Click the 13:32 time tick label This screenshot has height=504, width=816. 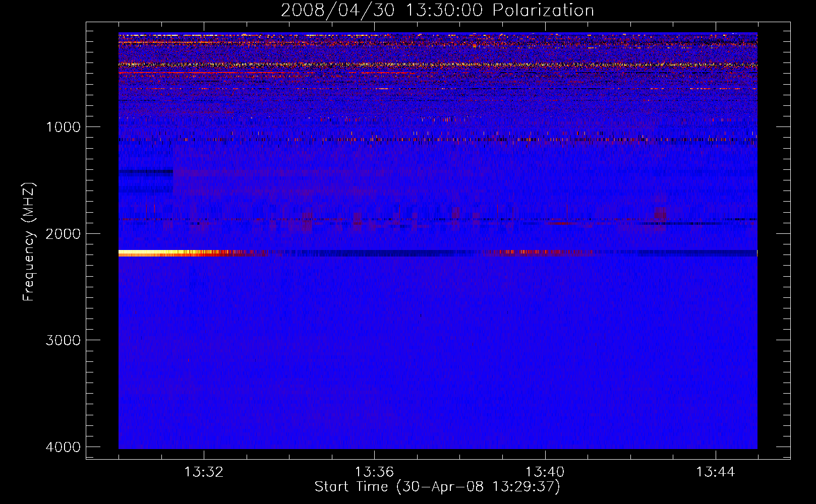[x=204, y=472]
